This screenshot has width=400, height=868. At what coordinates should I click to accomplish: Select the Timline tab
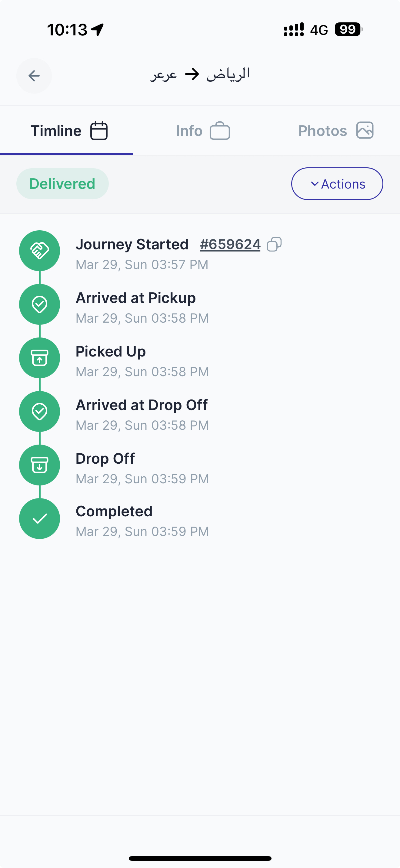(67, 131)
